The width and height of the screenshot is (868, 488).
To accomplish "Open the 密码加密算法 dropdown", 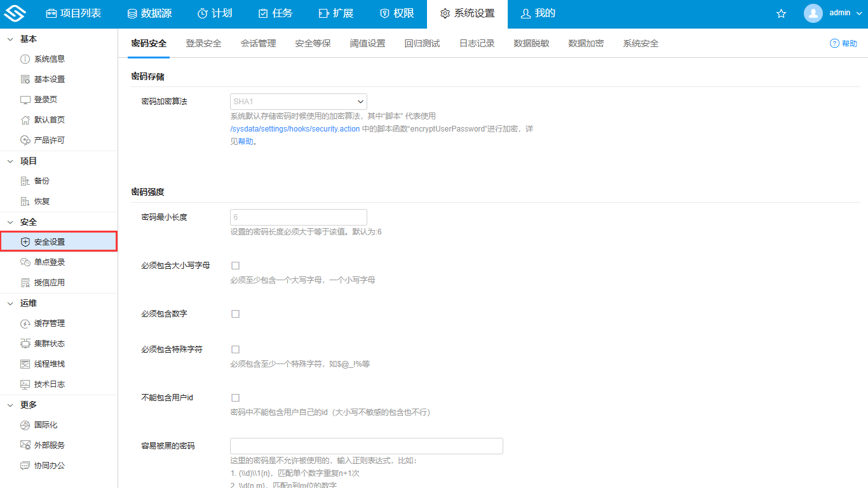I will (298, 102).
